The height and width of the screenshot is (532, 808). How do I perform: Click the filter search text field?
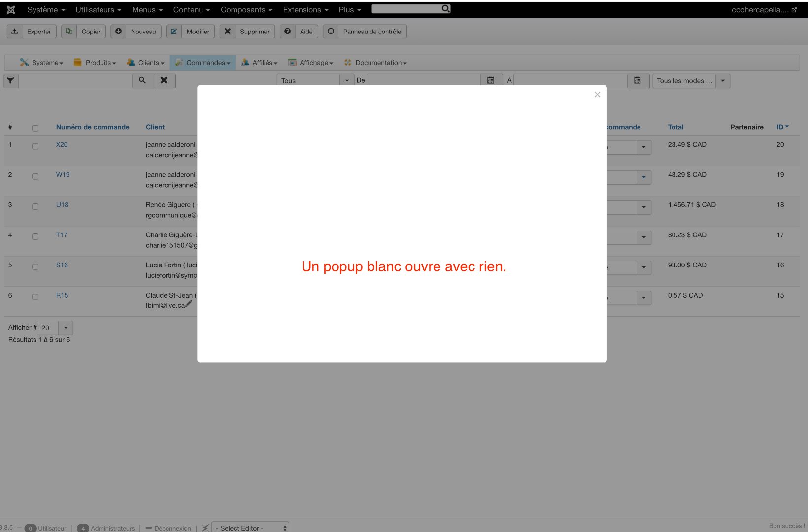tap(75, 80)
